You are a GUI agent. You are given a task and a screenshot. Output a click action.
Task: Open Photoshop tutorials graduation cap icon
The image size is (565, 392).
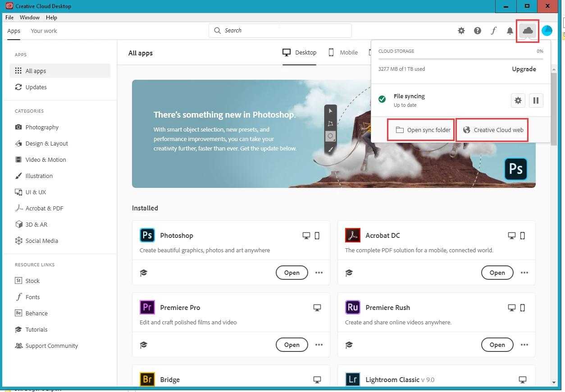pos(144,273)
